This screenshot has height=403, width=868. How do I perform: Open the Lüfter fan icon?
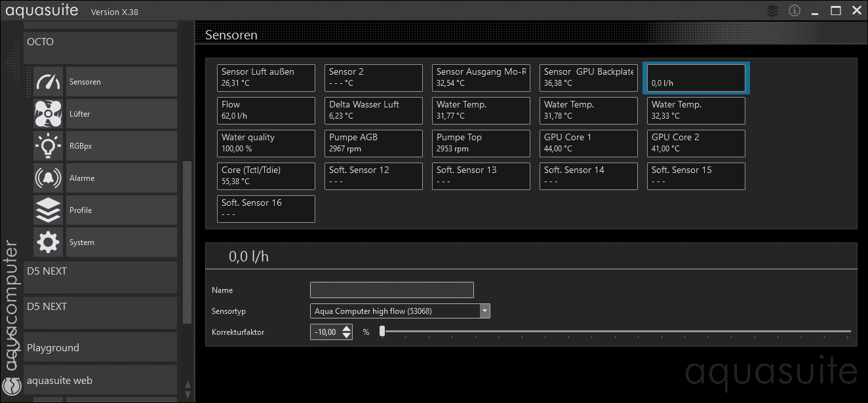49,114
